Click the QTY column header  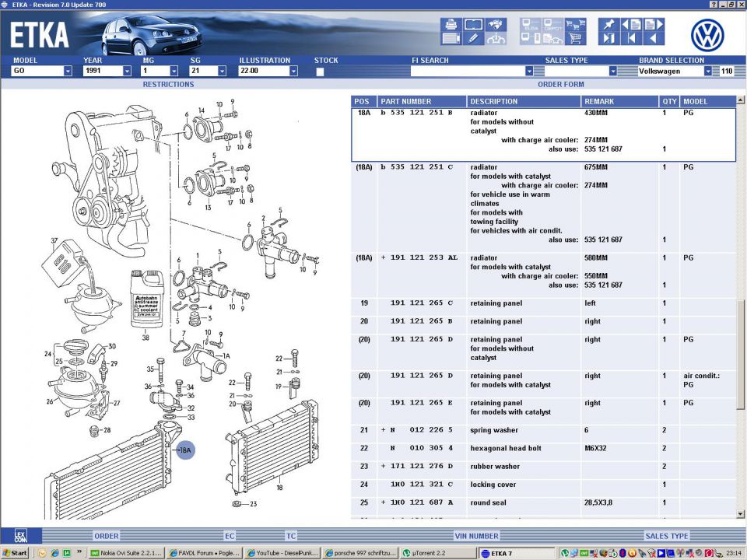(669, 101)
